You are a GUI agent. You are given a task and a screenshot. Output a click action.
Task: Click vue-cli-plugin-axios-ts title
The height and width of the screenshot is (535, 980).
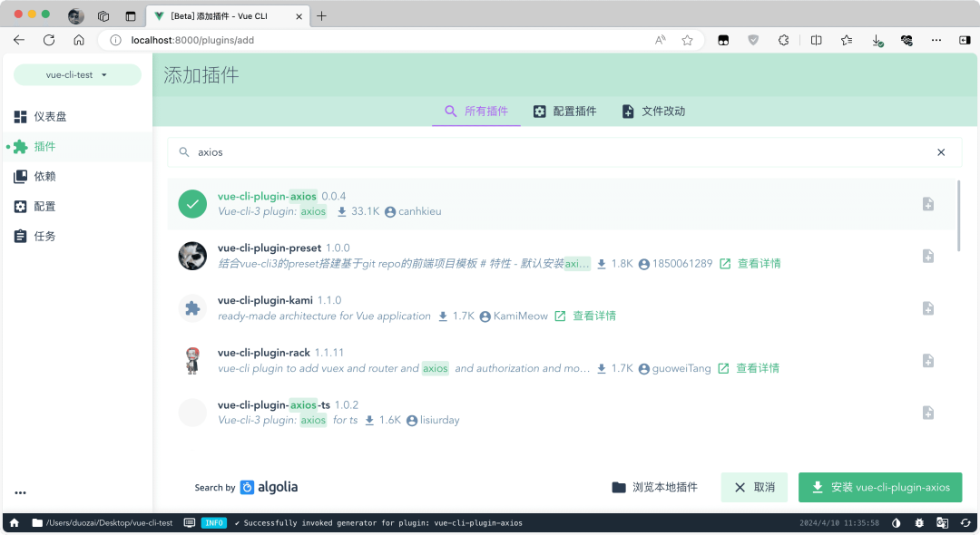tap(274, 405)
